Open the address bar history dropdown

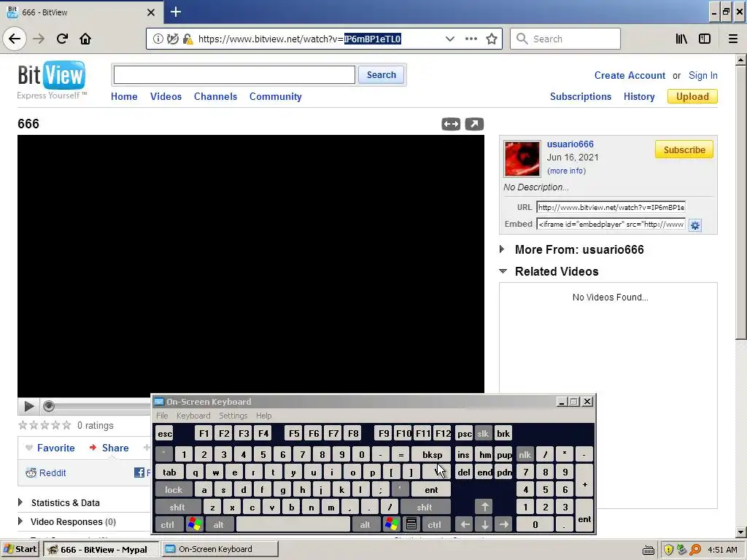[449, 39]
